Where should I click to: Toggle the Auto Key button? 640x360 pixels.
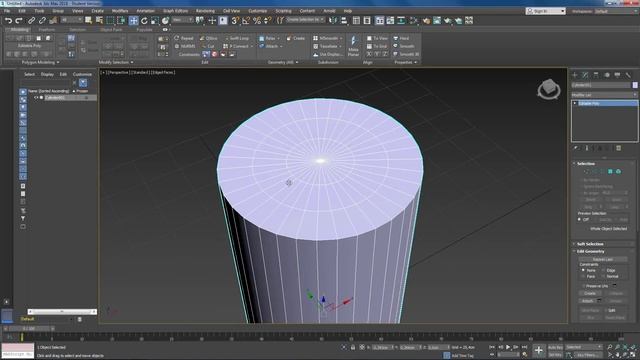point(555,347)
